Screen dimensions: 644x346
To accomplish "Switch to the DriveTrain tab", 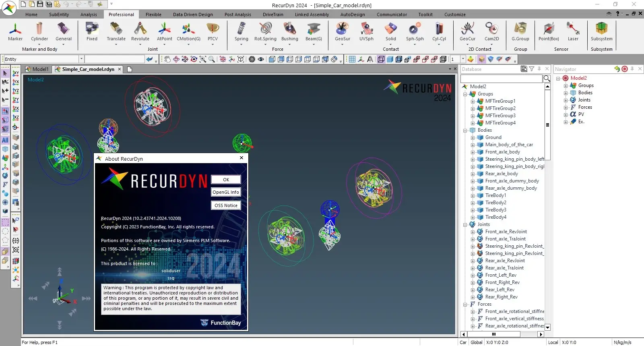I will (x=273, y=15).
